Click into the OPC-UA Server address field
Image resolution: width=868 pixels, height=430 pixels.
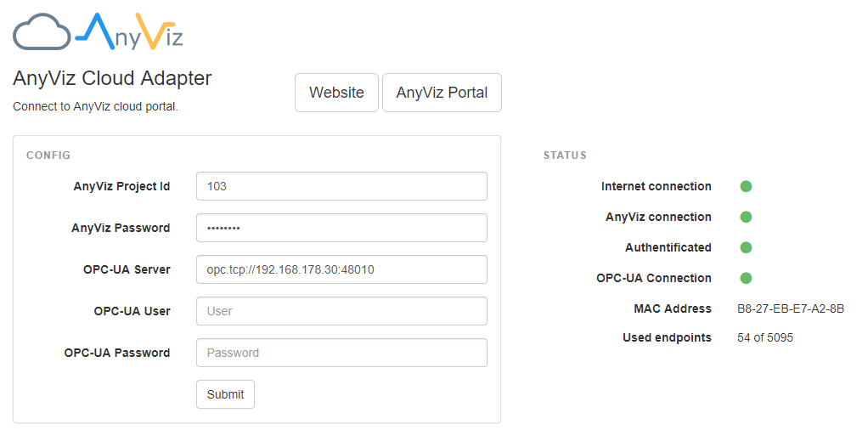[x=341, y=269]
